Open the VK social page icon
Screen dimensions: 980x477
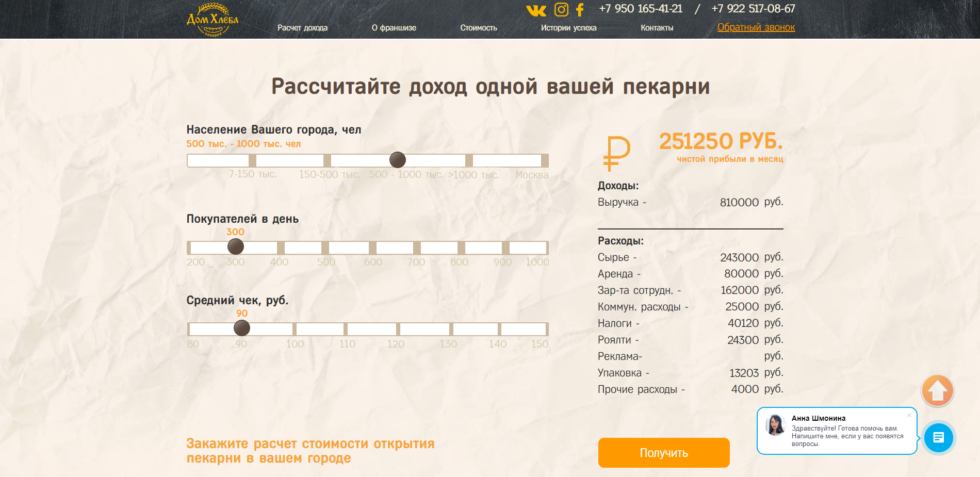coord(536,10)
